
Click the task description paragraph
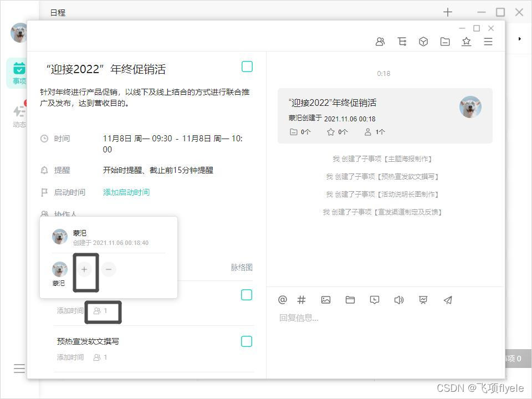click(145, 98)
